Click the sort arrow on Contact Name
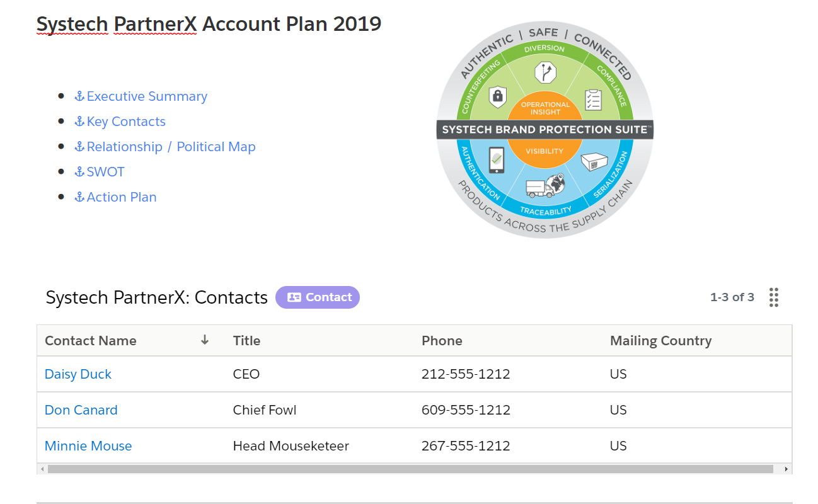The image size is (818, 504). click(x=204, y=340)
